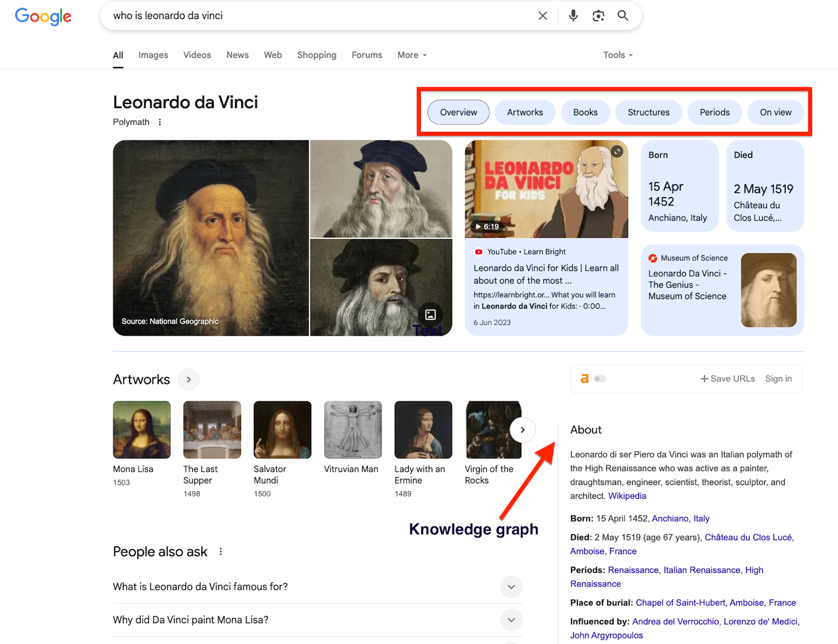Open three-dot menu beside People also ask

[221, 552]
